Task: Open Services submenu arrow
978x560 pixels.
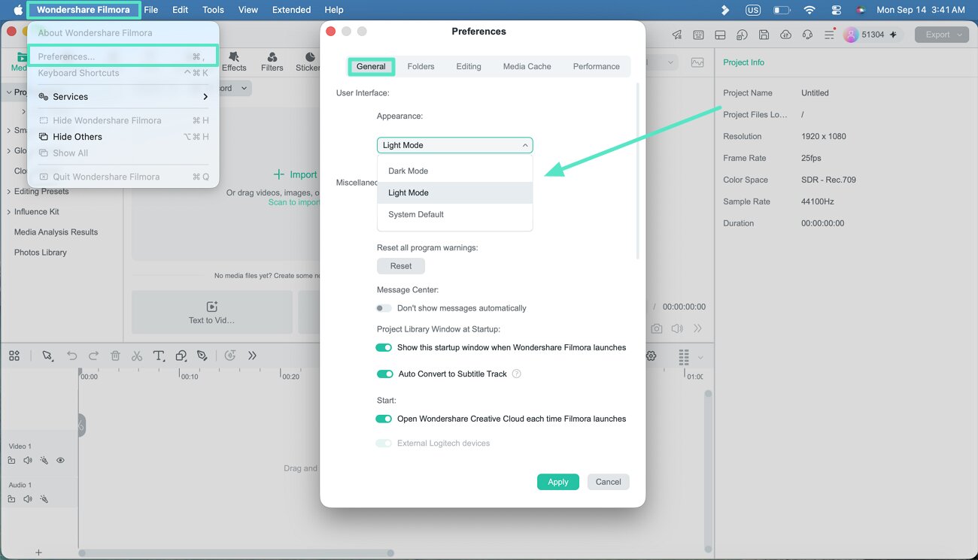Action: pyautogui.click(x=205, y=97)
